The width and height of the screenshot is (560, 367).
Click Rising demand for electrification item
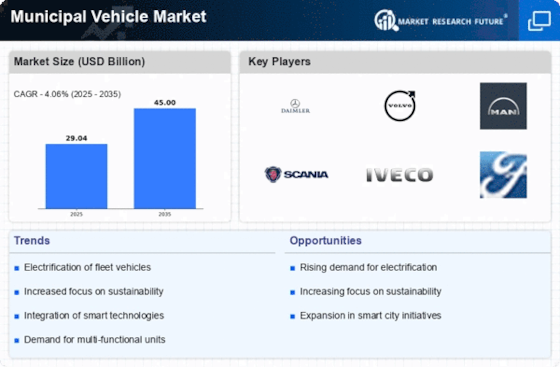coord(368,267)
